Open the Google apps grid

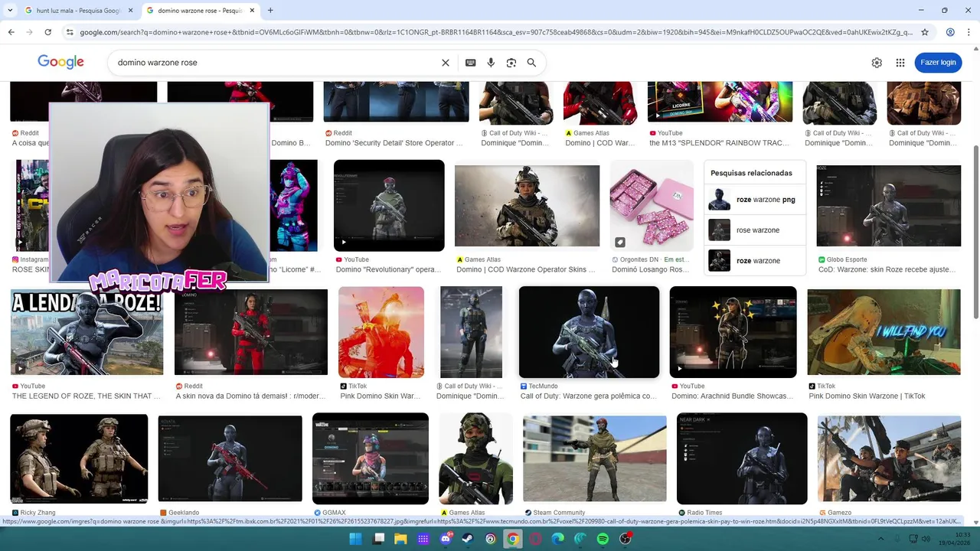click(x=900, y=63)
